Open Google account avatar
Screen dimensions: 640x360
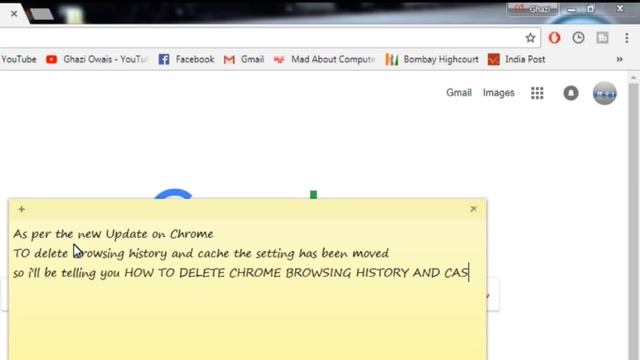[x=604, y=93]
